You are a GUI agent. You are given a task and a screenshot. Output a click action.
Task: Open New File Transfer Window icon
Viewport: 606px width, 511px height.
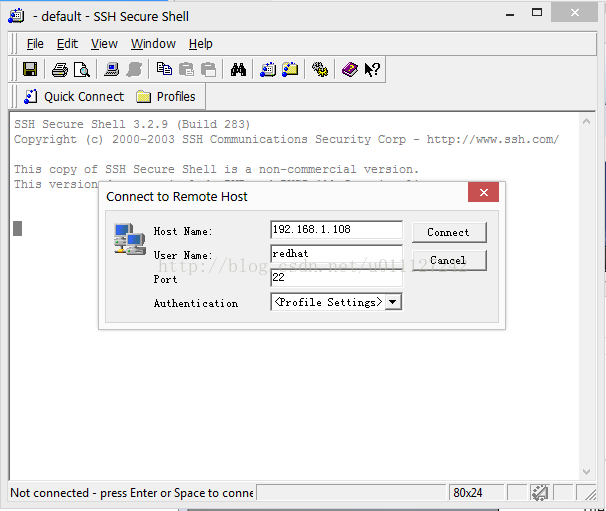click(x=290, y=70)
